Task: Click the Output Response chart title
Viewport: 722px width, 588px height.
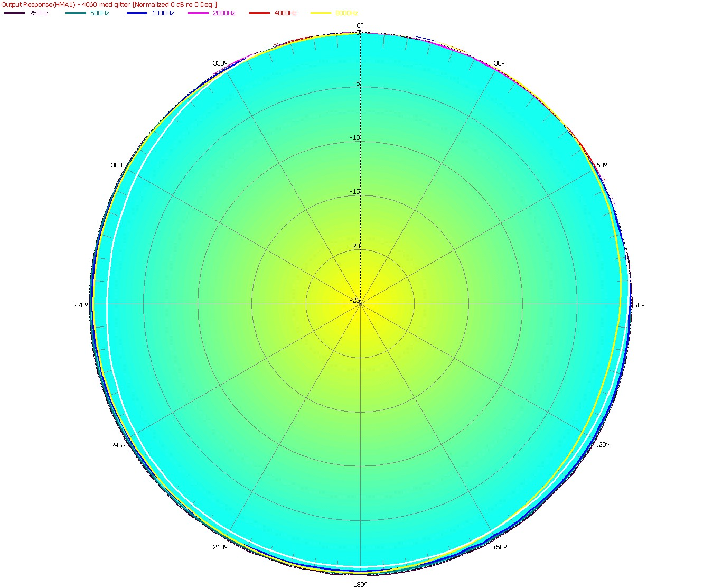Action: coord(109,4)
